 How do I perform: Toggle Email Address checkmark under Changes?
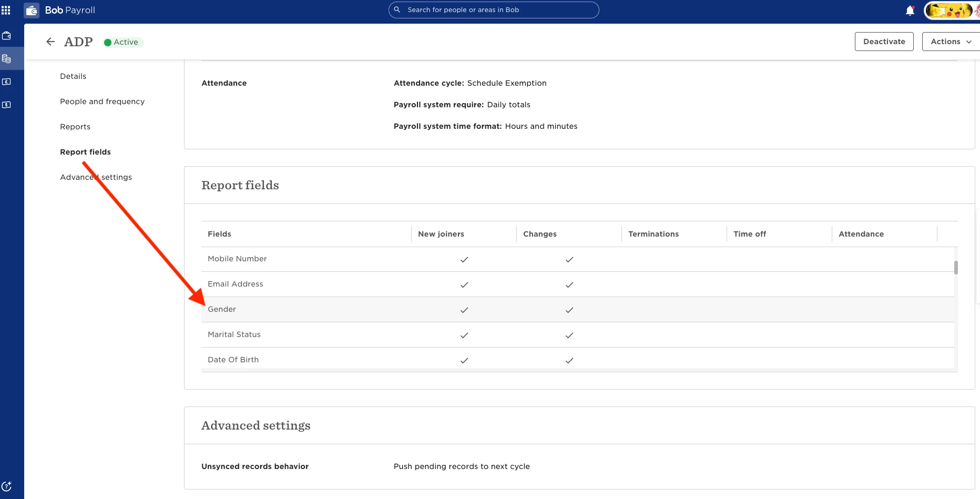click(x=569, y=284)
